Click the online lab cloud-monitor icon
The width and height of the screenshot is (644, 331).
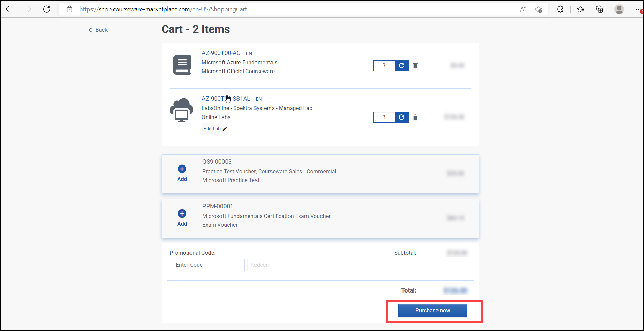(182, 110)
